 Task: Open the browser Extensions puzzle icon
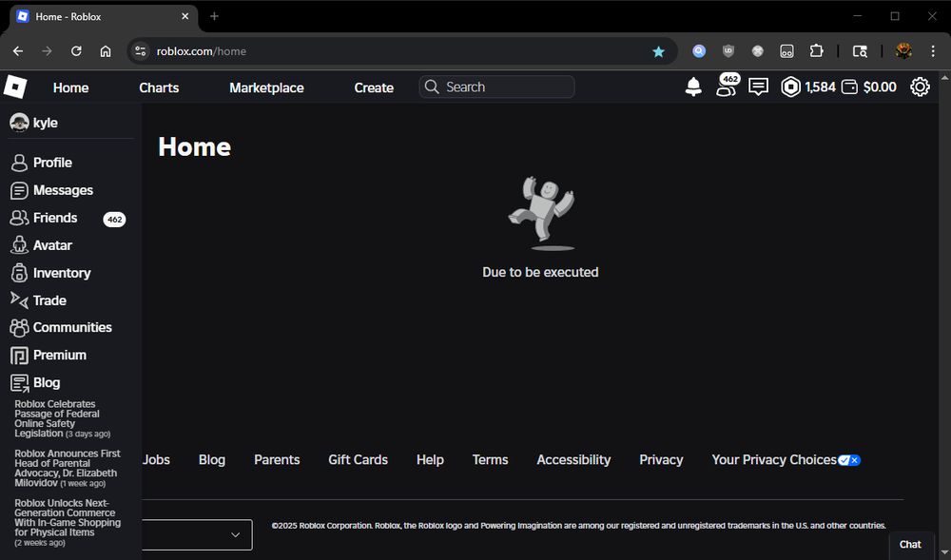(816, 51)
